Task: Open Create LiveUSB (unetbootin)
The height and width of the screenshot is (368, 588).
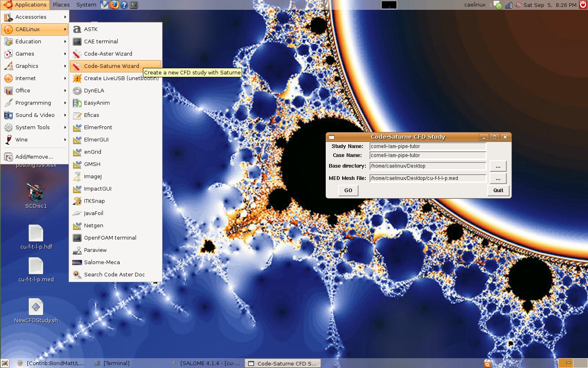Action: 116,78
